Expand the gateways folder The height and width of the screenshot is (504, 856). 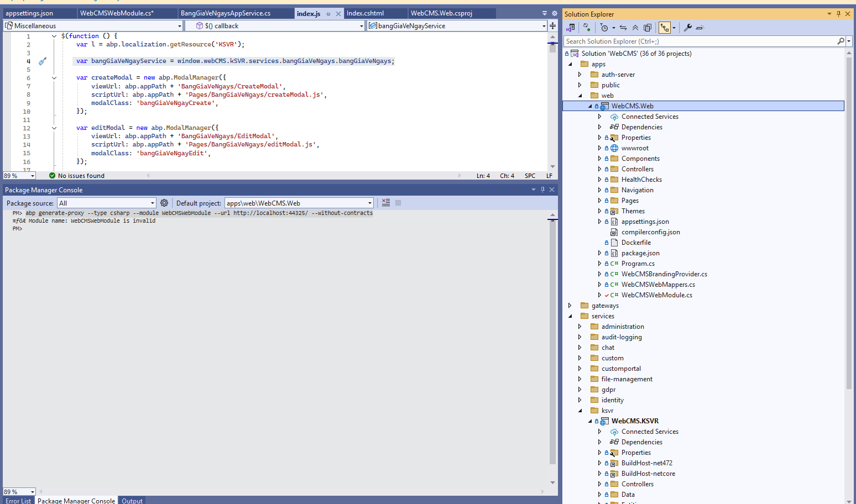[570, 306]
